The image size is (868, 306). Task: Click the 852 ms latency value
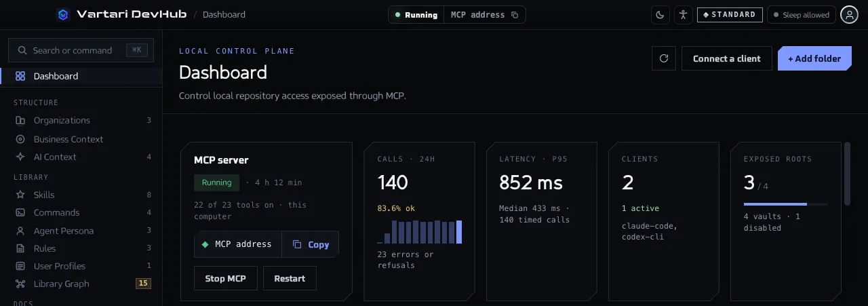(531, 183)
